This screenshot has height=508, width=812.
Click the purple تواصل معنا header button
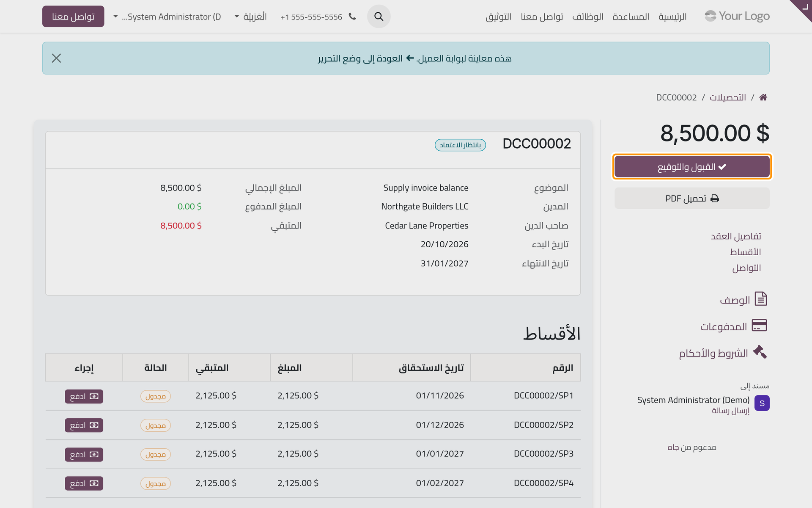[x=73, y=17]
